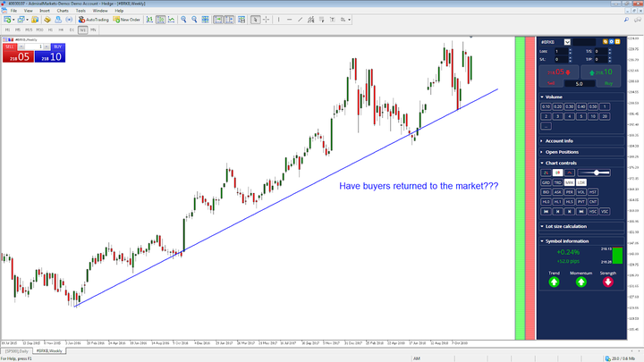The height and width of the screenshot is (362, 644).
Task: Toggle the VOL chart control
Action: 580,192
